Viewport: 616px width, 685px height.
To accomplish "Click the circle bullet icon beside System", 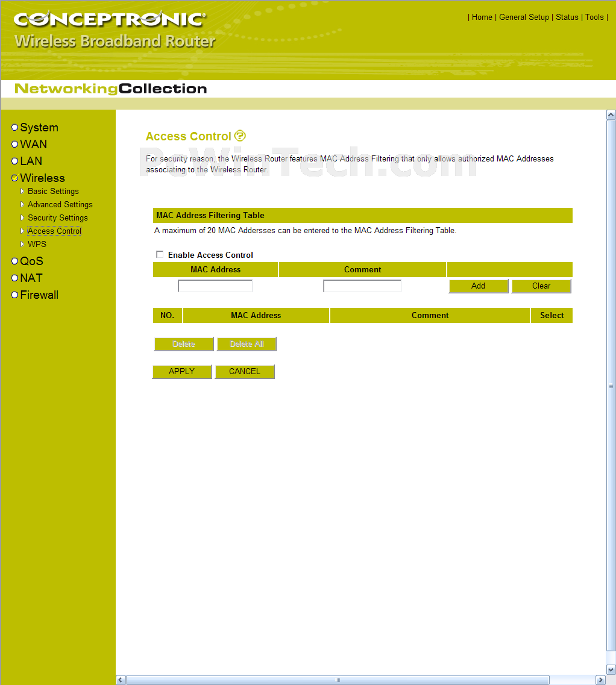I will click(15, 127).
